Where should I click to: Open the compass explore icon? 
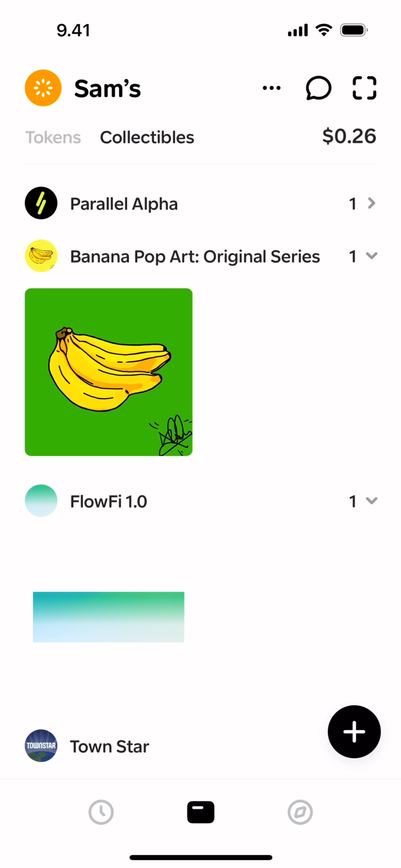pos(300,812)
